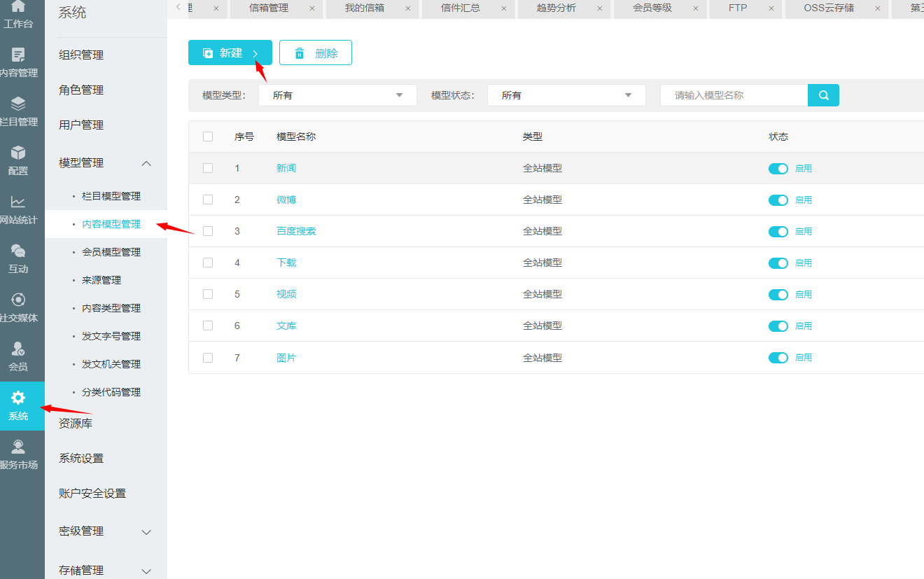Viewport: 924px width, 579px height.
Task: Check the checkbox for 微博 row
Action: coord(208,200)
